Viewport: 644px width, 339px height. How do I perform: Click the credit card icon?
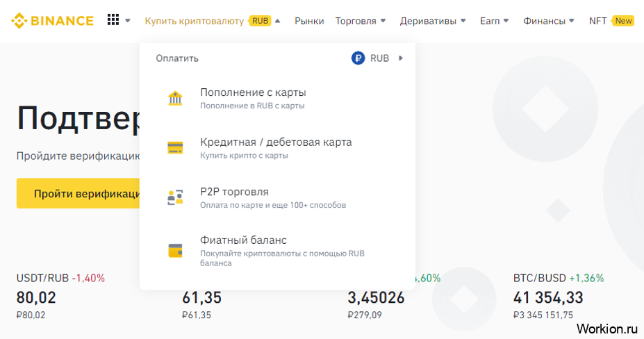coord(175,148)
